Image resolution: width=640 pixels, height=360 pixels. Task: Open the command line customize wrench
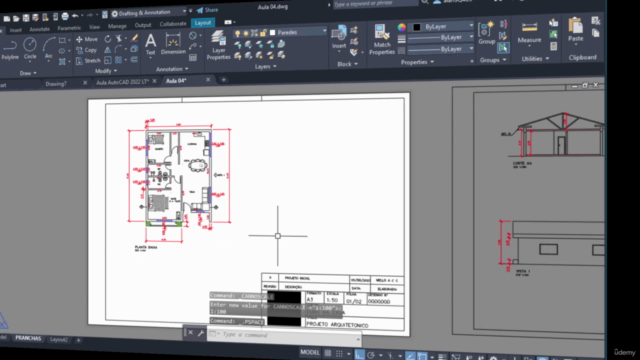[200, 333]
